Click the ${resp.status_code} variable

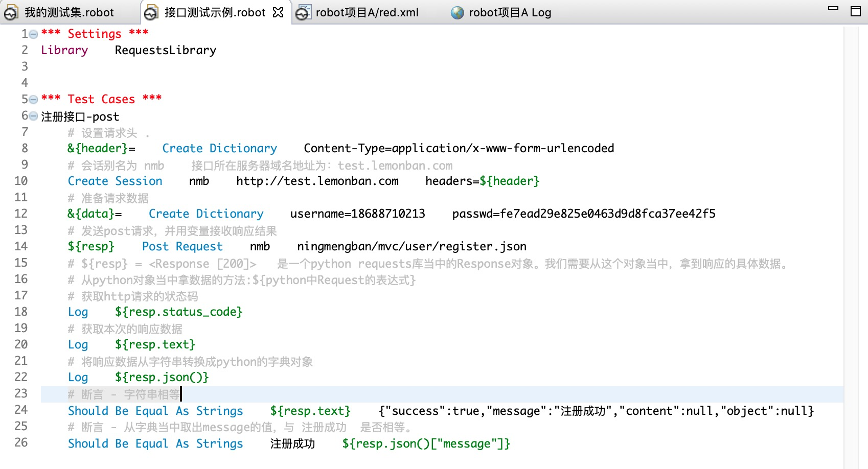coord(178,312)
